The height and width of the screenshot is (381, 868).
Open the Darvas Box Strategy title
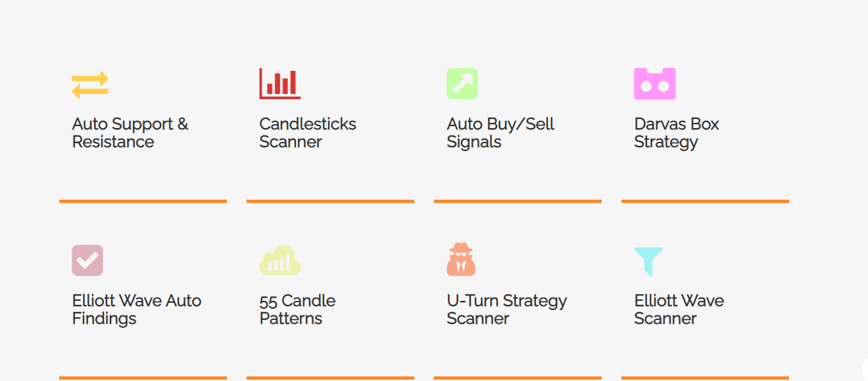point(677,133)
